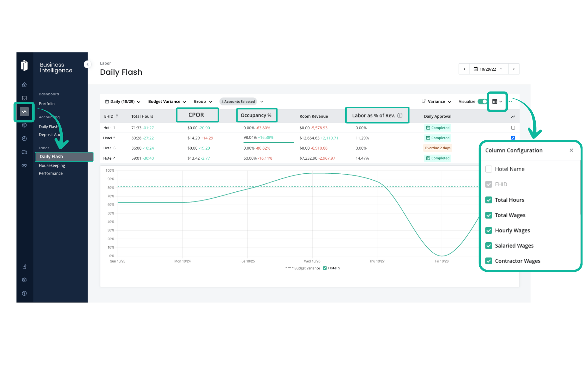The image size is (588, 368).
Task: Select Portfolio under Dashboard
Action: coord(47,104)
